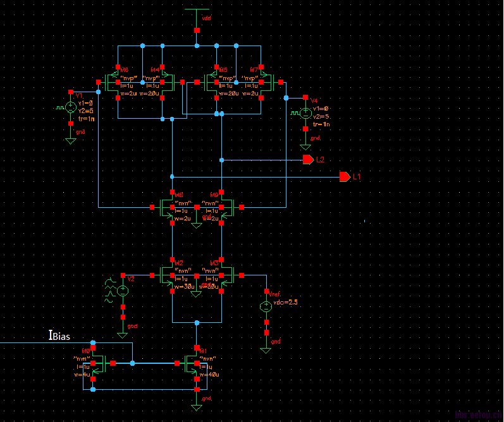Screen dimensions: 504x422
Task: Click the vdd net label
Action: click(x=206, y=18)
